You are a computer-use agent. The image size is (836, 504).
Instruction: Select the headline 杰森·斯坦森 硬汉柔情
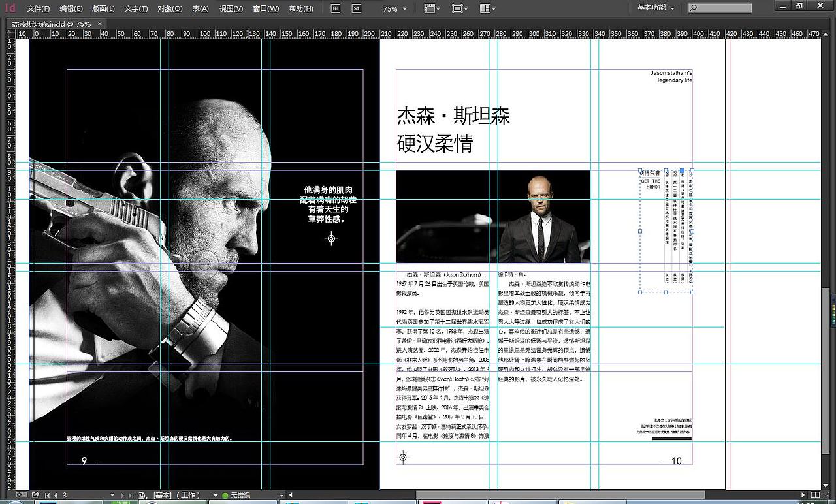(x=453, y=130)
